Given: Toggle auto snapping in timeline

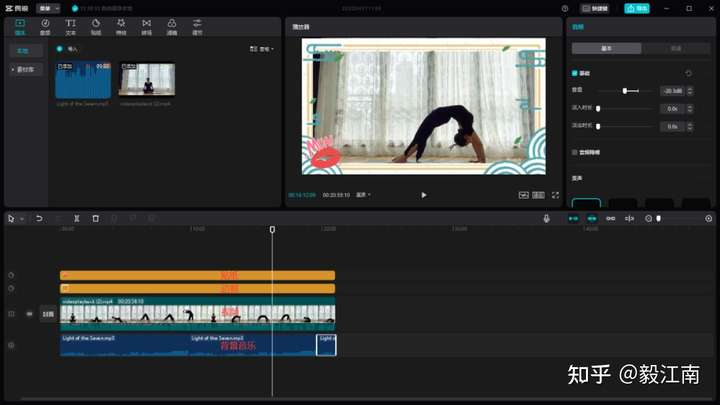Looking at the screenshot, I should [592, 219].
